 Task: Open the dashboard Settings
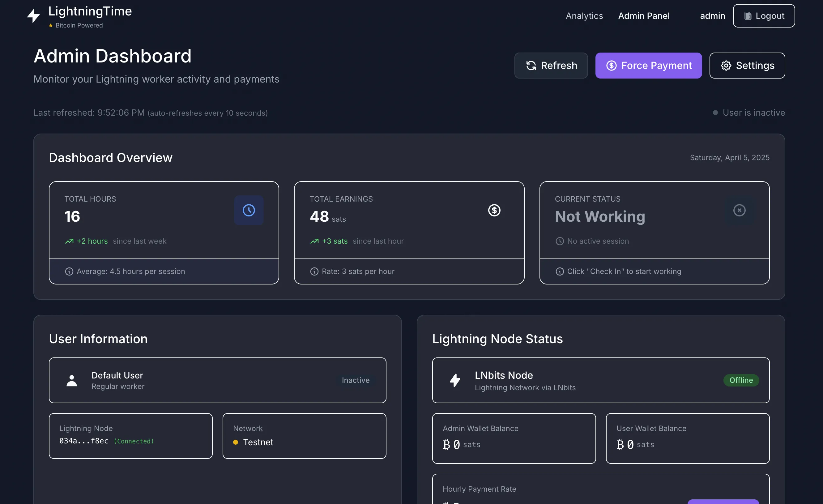pos(747,66)
